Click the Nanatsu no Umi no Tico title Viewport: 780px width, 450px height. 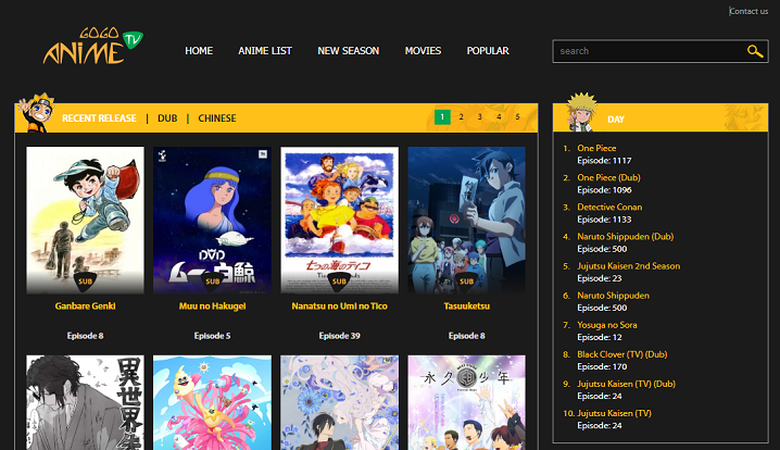click(x=339, y=306)
